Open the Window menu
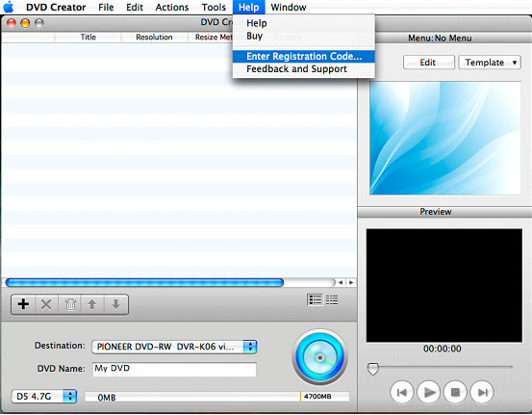 (289, 7)
